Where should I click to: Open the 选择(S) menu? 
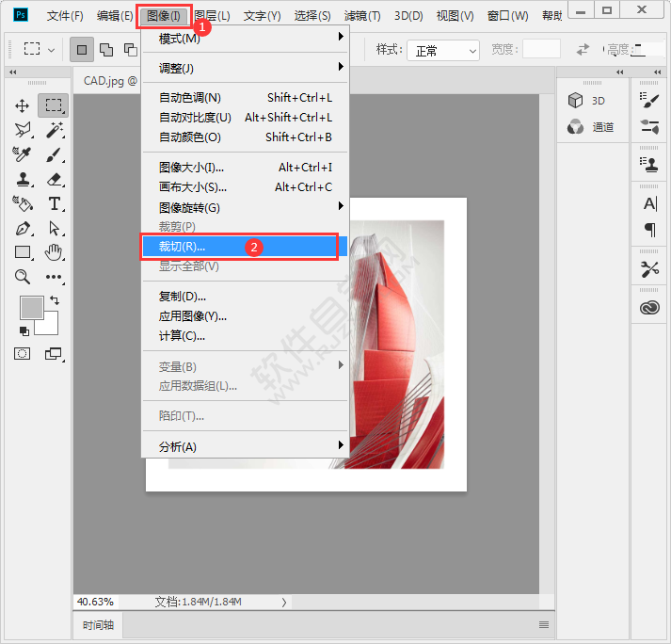pos(312,16)
